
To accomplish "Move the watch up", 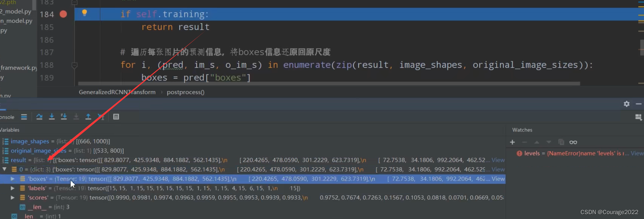I will tap(537, 142).
